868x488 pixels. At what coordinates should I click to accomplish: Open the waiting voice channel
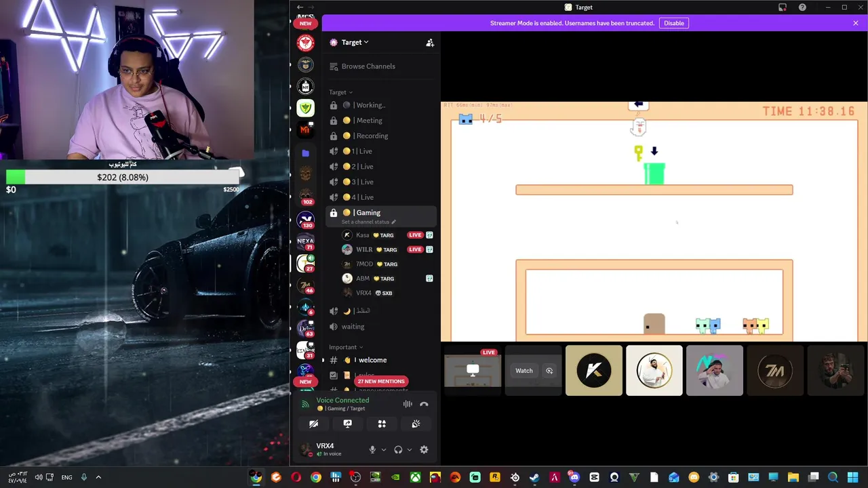(x=381, y=327)
